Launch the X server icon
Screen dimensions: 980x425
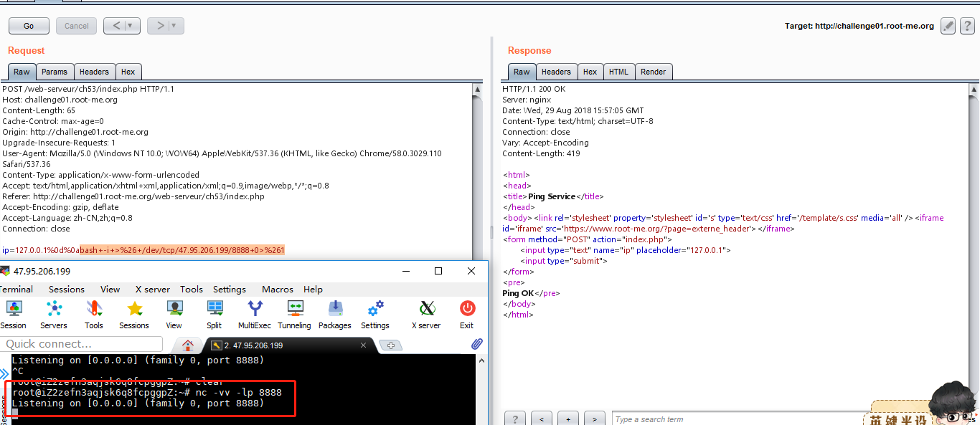[x=426, y=314]
